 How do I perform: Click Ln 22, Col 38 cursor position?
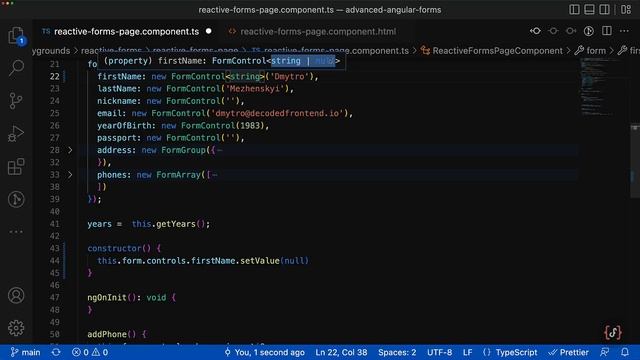[341, 352]
